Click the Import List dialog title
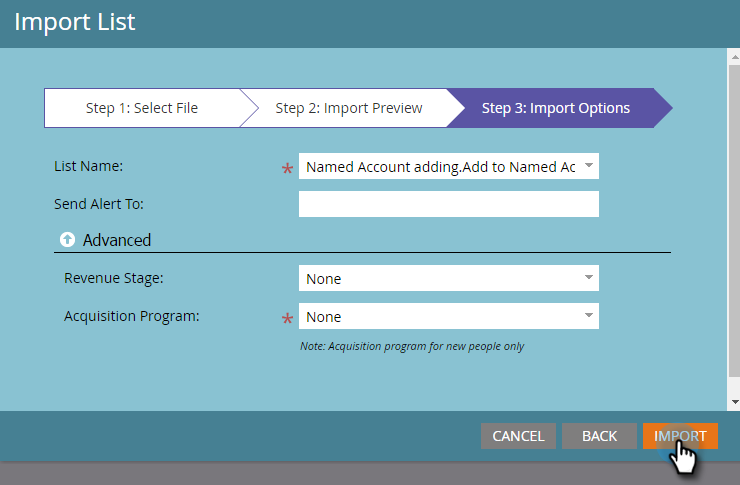The width and height of the screenshot is (740, 485). pos(75,21)
